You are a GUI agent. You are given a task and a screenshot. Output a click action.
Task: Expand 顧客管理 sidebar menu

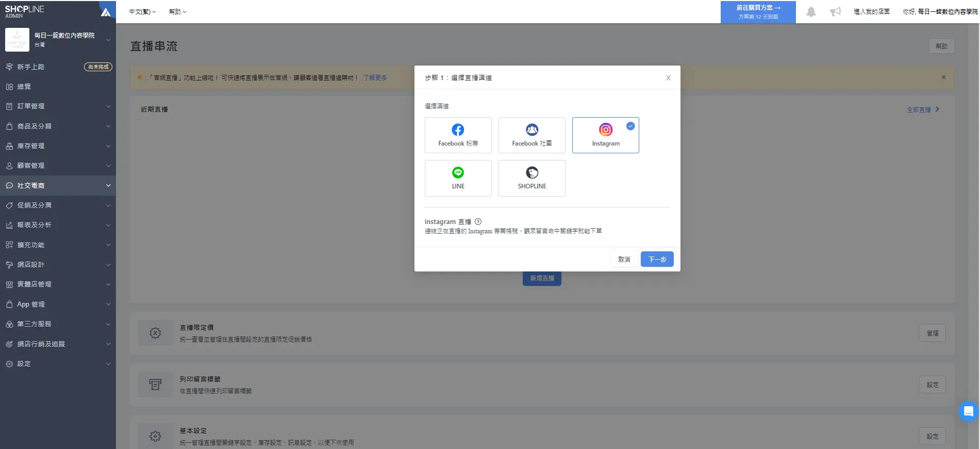point(58,166)
